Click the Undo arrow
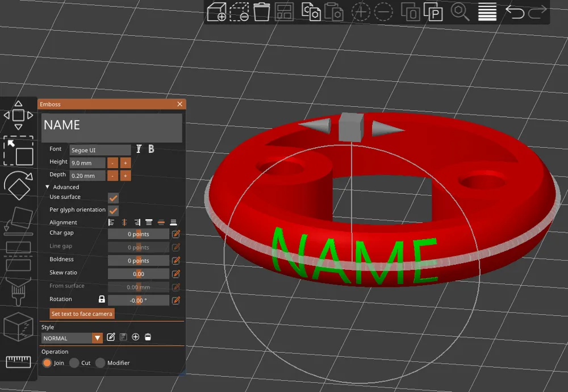Image resolution: width=568 pixels, height=392 pixels. click(x=515, y=11)
